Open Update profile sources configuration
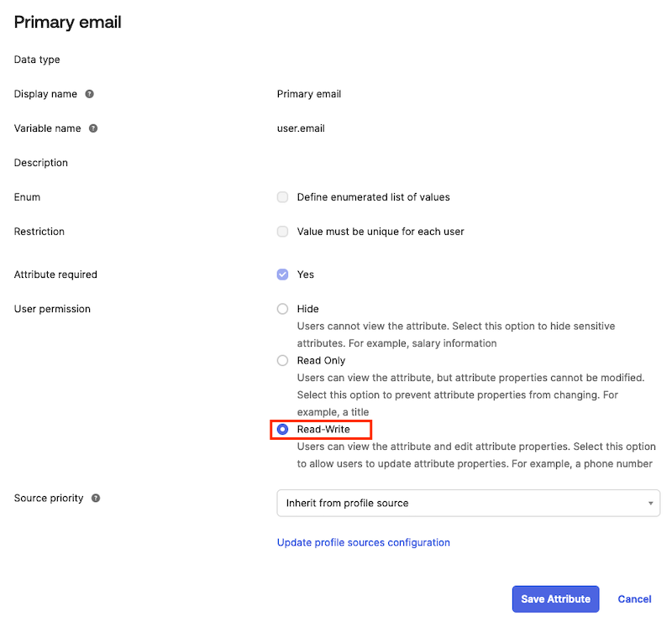Image resolution: width=672 pixels, height=622 pixels. [364, 542]
